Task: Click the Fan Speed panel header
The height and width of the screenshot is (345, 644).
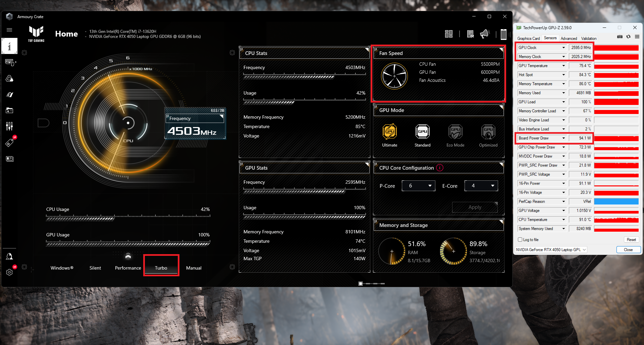Action: click(x=439, y=53)
